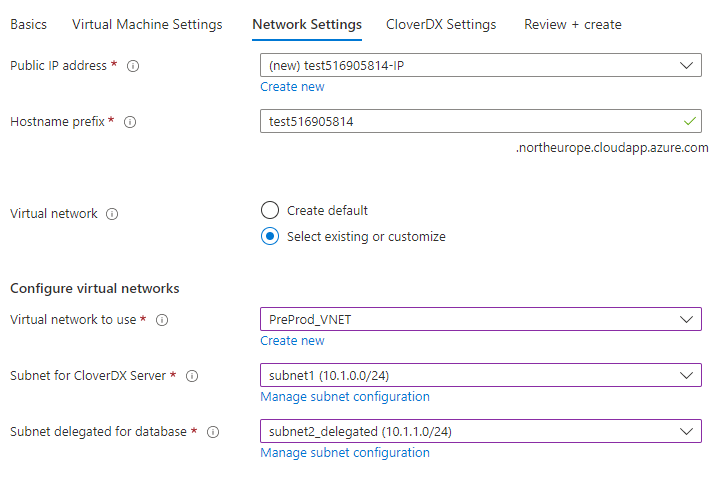Switch to the Basics tab
Viewport: 718px width, 497px height.
coord(28,24)
